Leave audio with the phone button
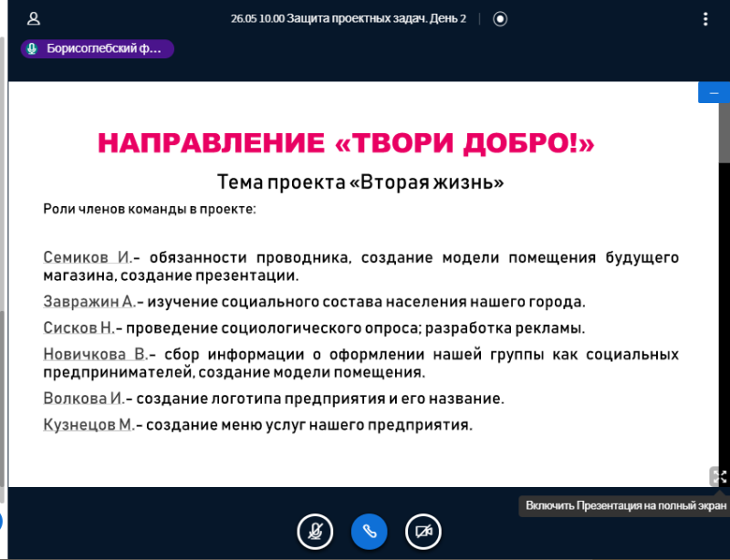The height and width of the screenshot is (560, 730). [369, 531]
